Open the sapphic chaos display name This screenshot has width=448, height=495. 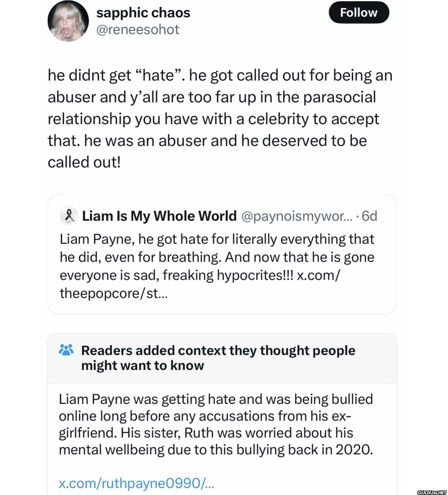[143, 13]
